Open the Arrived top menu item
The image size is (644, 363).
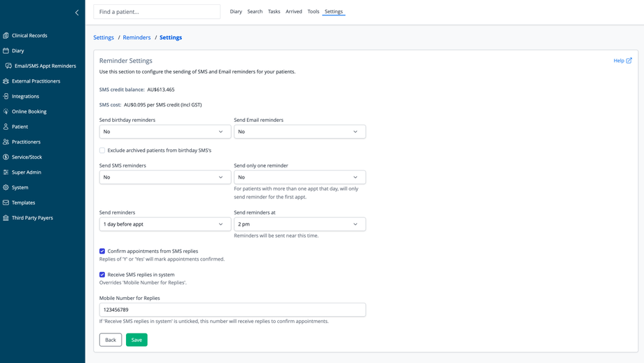[294, 11]
